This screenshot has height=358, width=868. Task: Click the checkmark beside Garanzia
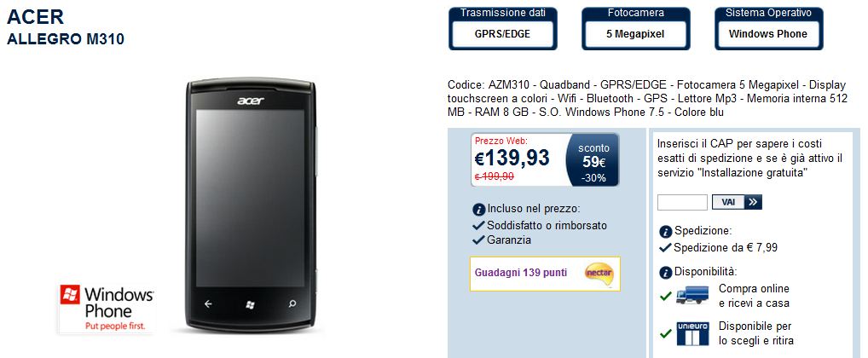[x=478, y=240]
